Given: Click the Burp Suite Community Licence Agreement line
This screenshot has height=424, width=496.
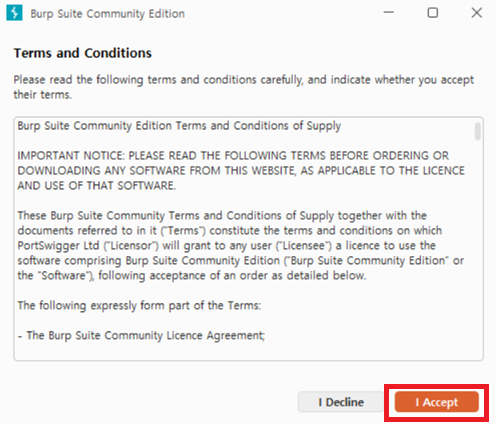Looking at the screenshot, I should point(141,336).
